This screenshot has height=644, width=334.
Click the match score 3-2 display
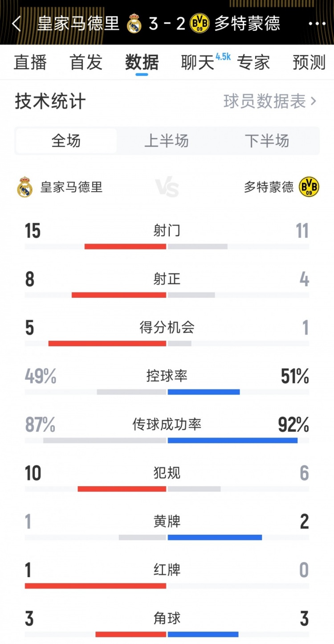167,25
